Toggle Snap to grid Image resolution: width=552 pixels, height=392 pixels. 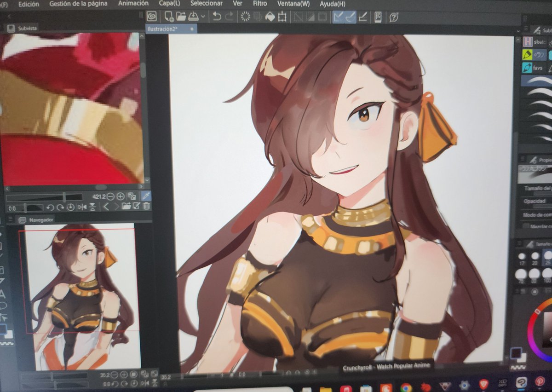click(363, 17)
